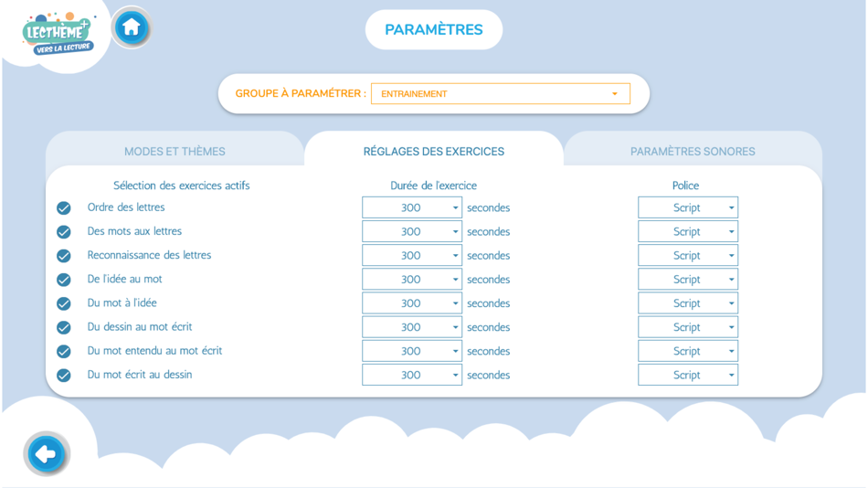Click the Police column heading
Viewport: 868px width, 488px height.
(x=685, y=186)
